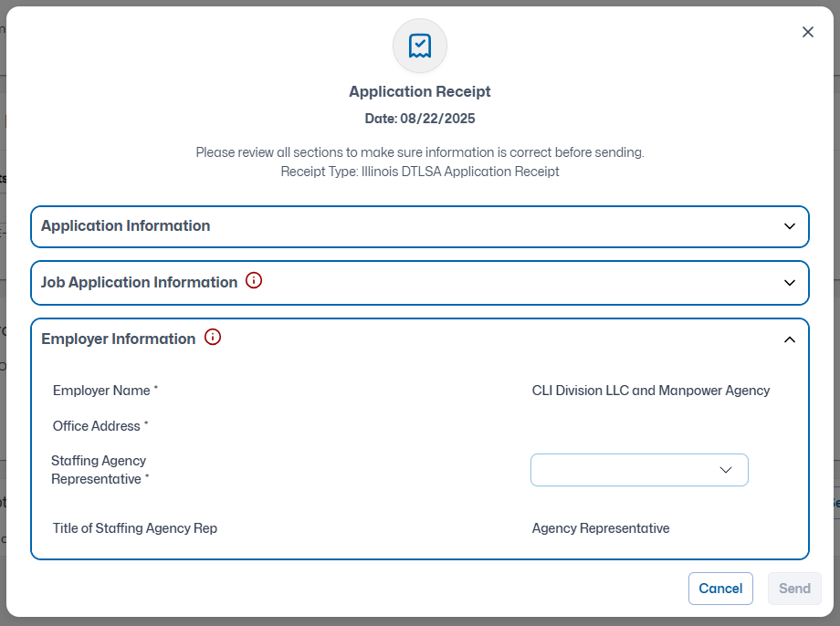Close the Application Receipt dialog
The image size is (840, 626).
808,32
